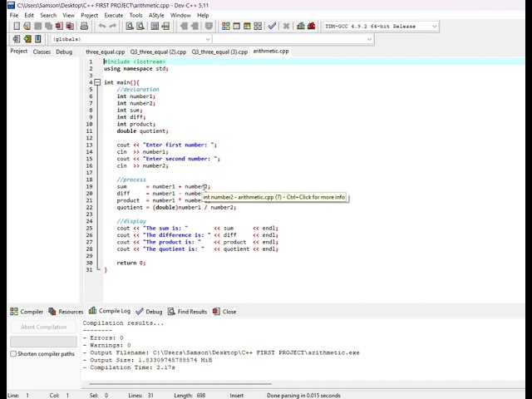The image size is (532, 399).
Task: Select the arithmetic.cpp editor tab
Action: click(x=271, y=52)
